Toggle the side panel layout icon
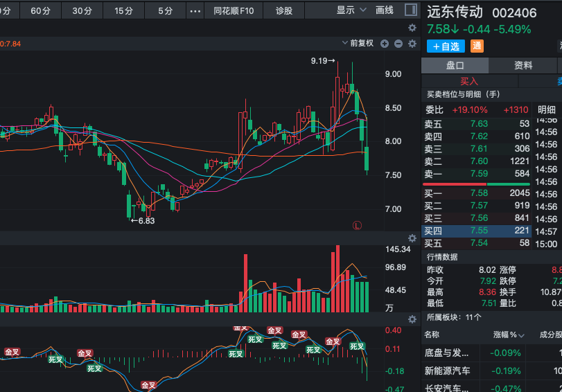 click(x=411, y=10)
